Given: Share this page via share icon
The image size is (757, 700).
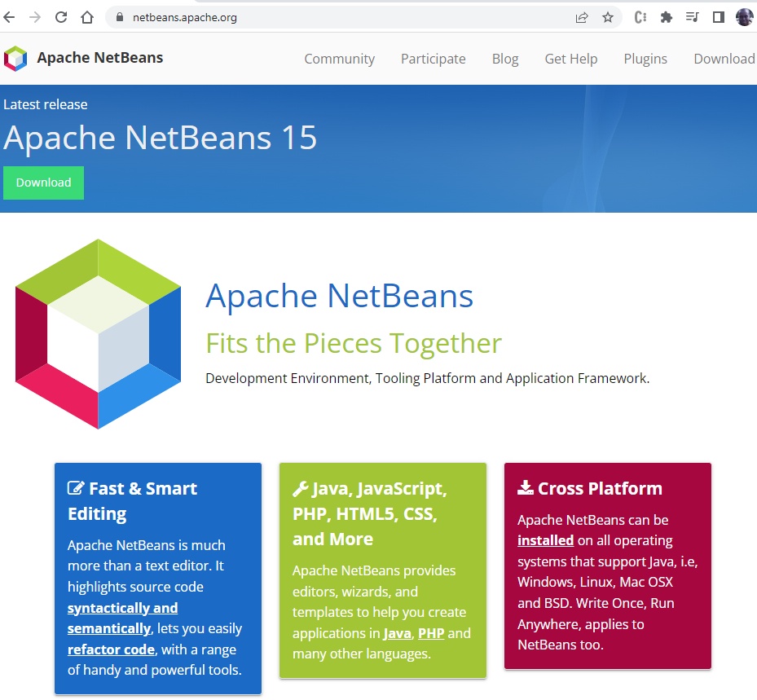Looking at the screenshot, I should point(582,18).
